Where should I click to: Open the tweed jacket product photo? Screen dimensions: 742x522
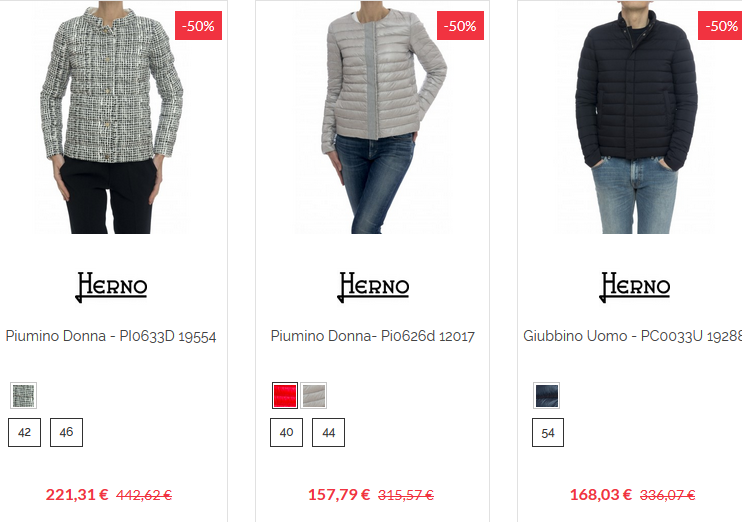pos(111,117)
